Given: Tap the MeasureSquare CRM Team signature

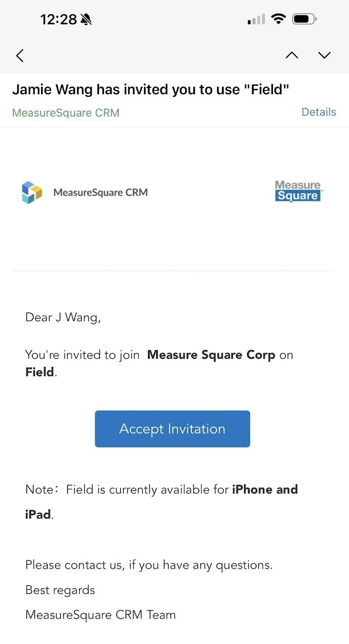Looking at the screenshot, I should [100, 615].
